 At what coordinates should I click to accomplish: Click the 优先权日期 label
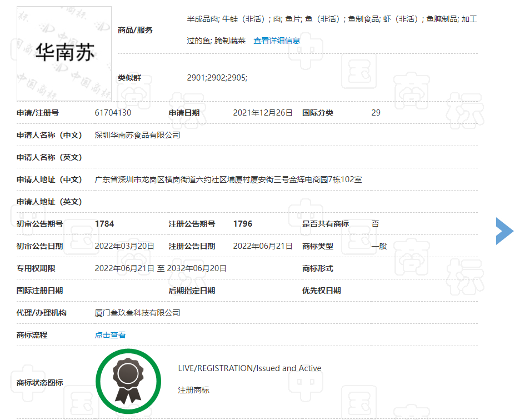pos(321,291)
